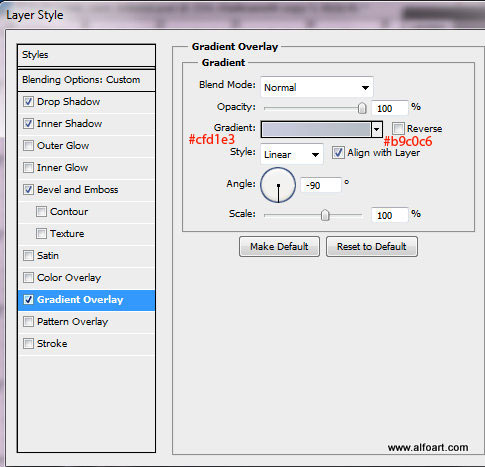Screen dimensions: 485x467
Task: Select the Outer Glow style row
Action: [x=86, y=146]
